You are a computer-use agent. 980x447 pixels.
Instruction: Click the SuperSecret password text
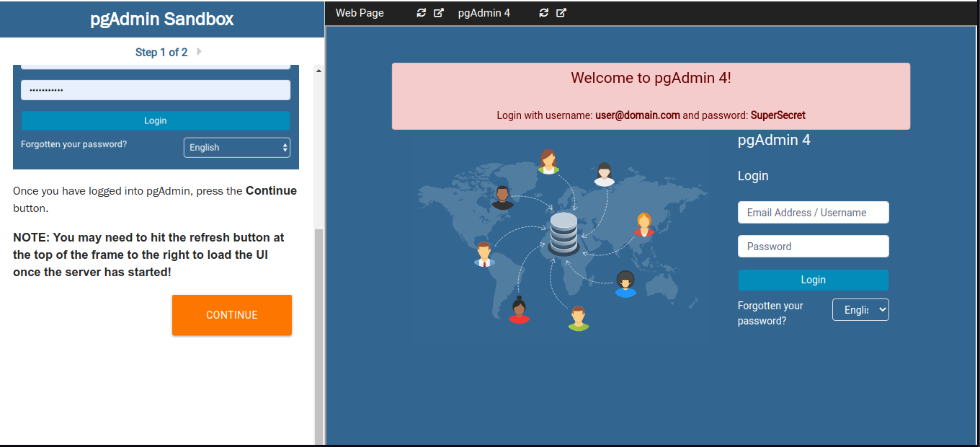click(x=778, y=115)
